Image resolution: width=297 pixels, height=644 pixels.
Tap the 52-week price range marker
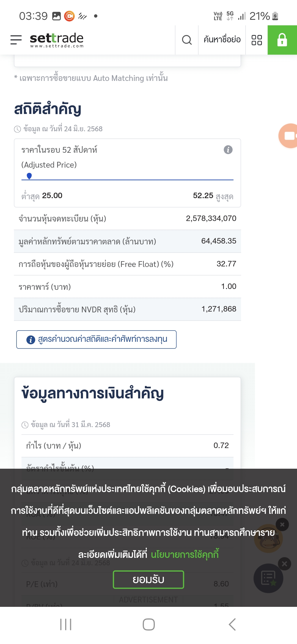pyautogui.click(x=29, y=176)
